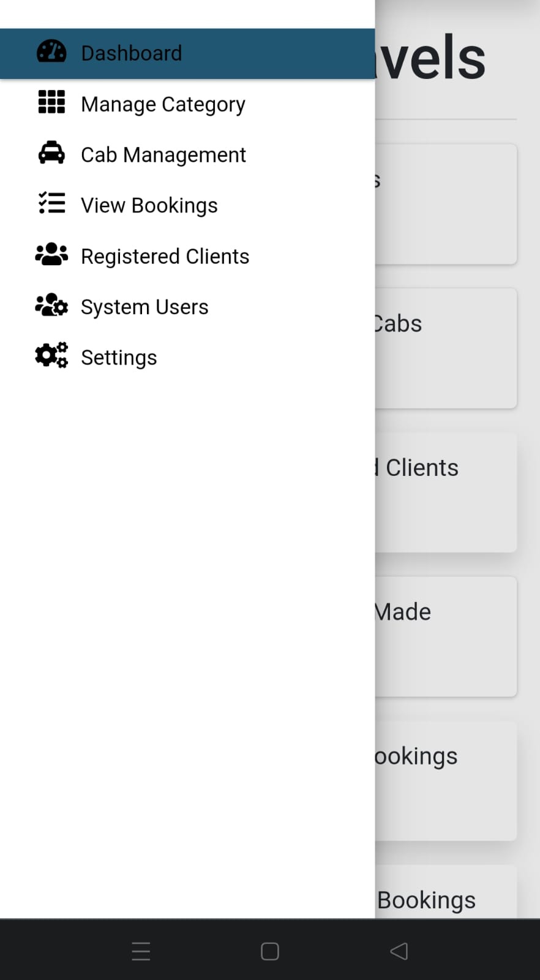540x980 pixels.
Task: Tap the dimmed Cabs dashboard card
Action: 446,348
